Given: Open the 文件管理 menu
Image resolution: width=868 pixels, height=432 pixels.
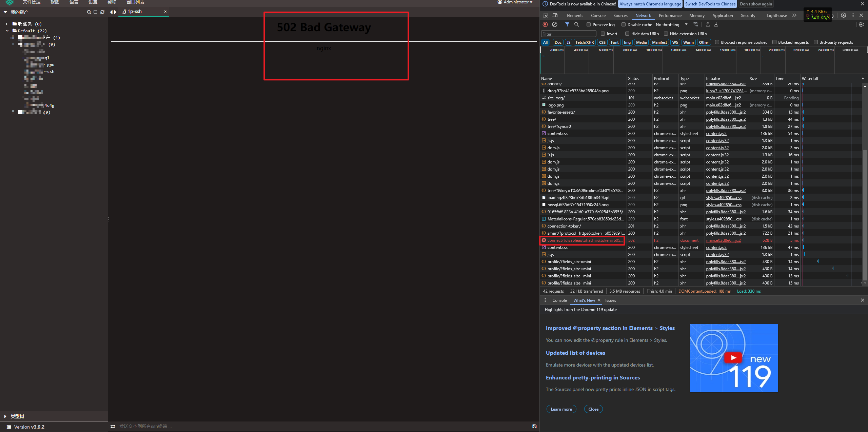Looking at the screenshot, I should tap(32, 2).
